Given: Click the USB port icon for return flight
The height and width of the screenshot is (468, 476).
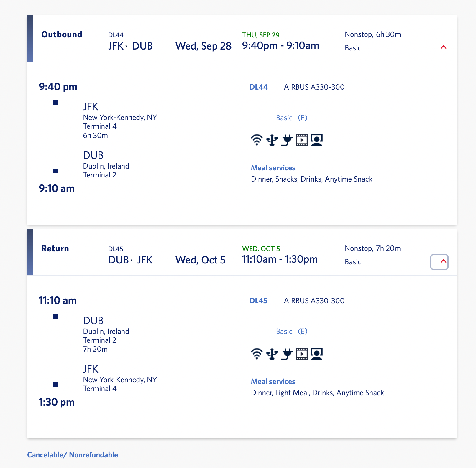Looking at the screenshot, I should coord(272,354).
